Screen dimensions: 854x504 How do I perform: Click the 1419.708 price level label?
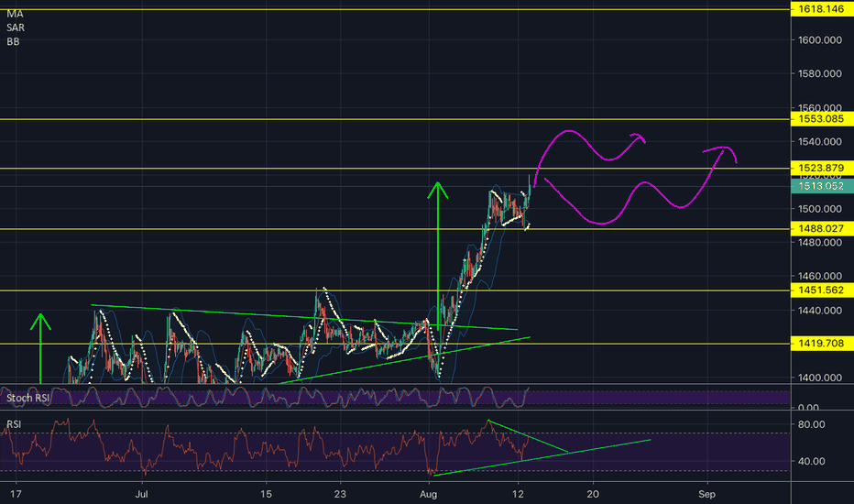(821, 344)
